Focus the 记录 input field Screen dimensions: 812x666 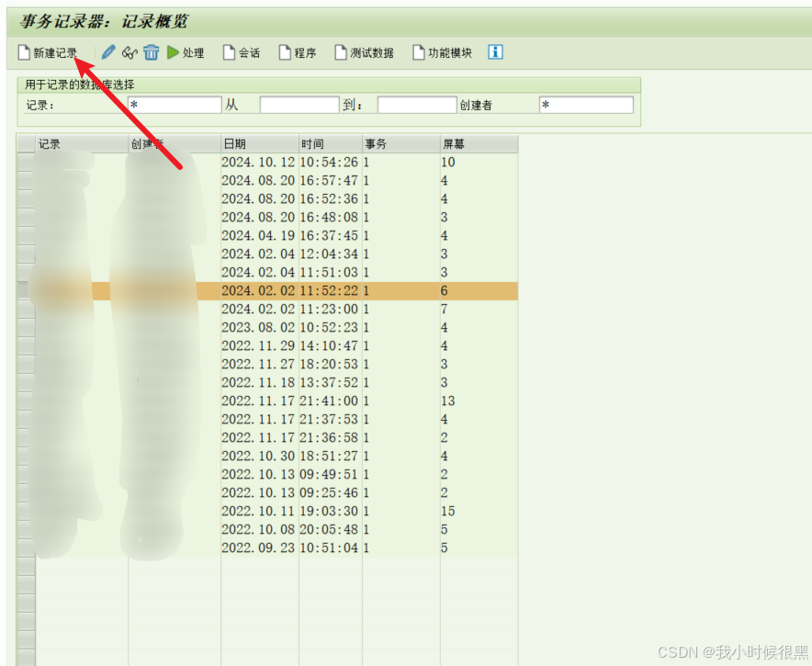[175, 105]
